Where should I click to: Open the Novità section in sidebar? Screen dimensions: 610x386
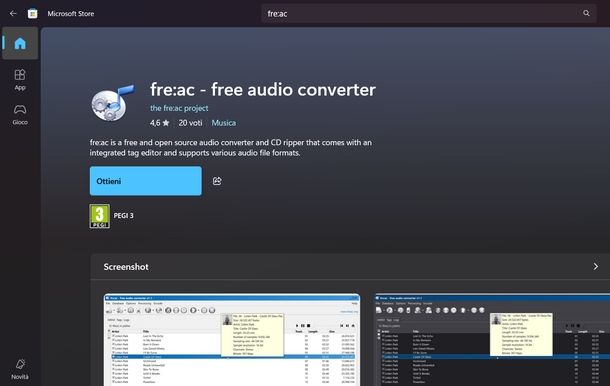(20, 369)
